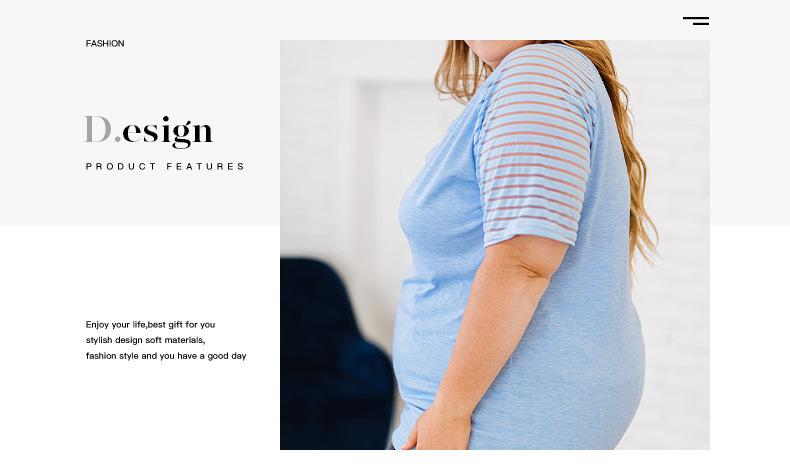
Task: Select the 'fashion style and you have' line
Action: [x=166, y=356]
